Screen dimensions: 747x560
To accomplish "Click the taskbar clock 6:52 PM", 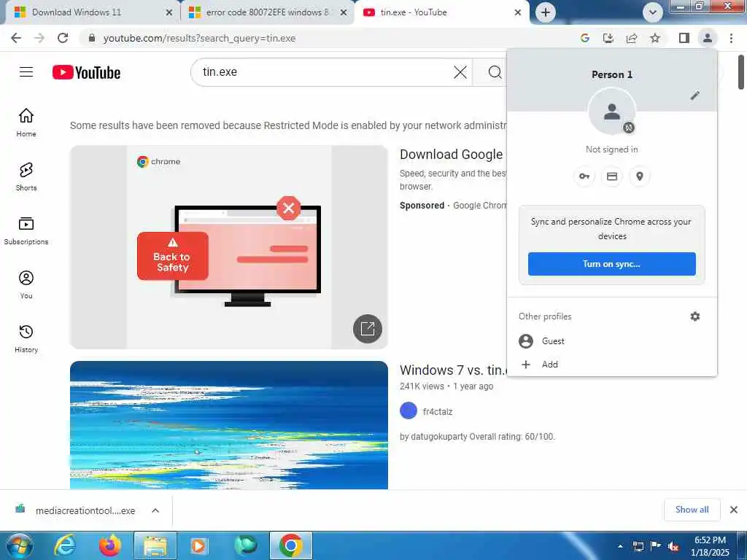I will tap(711, 540).
